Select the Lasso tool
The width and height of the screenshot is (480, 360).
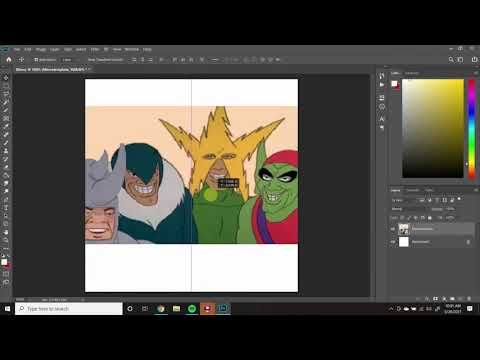click(x=6, y=94)
